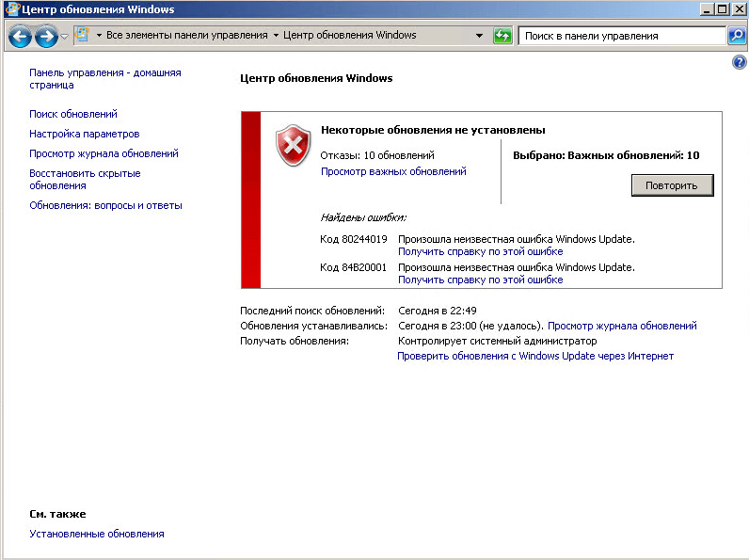Select breadcrumb "Центр обновления Windows"
The height and width of the screenshot is (560, 749).
[x=350, y=36]
